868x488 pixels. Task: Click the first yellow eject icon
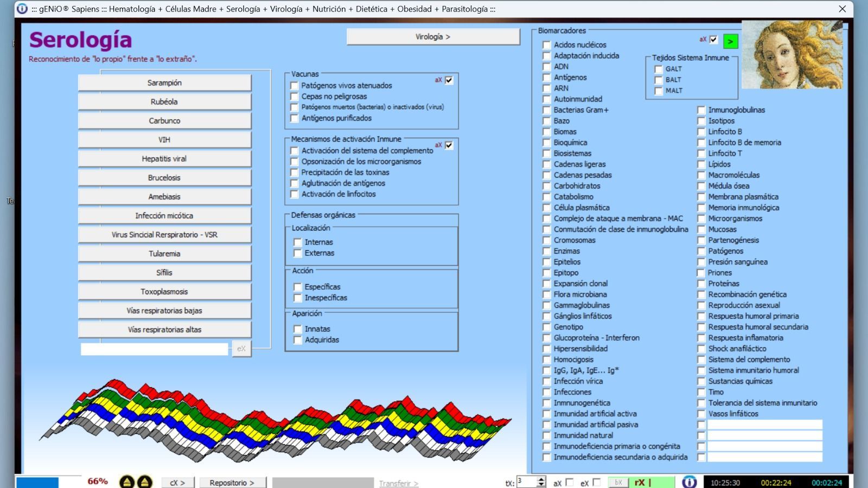[126, 482]
